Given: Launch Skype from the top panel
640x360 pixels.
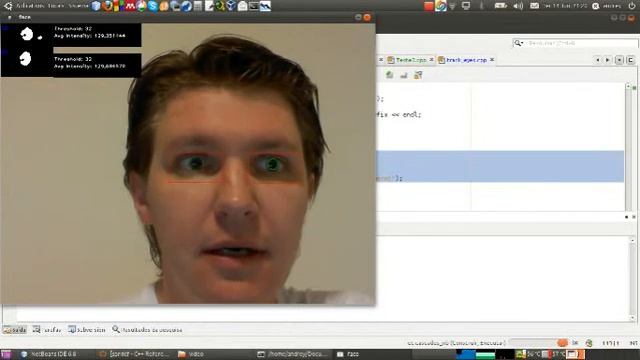Looking at the screenshot, I should pos(153,6).
